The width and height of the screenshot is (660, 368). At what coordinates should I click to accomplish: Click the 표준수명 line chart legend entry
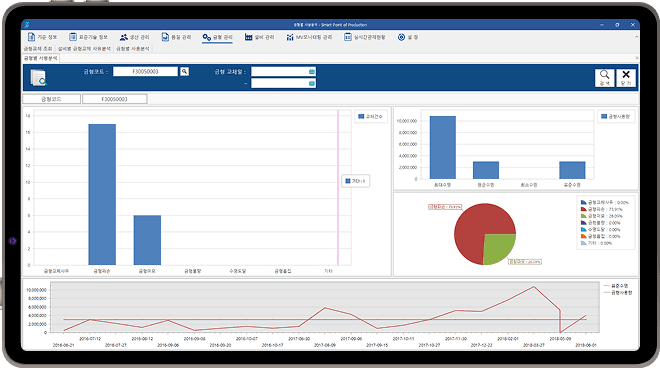tap(616, 286)
